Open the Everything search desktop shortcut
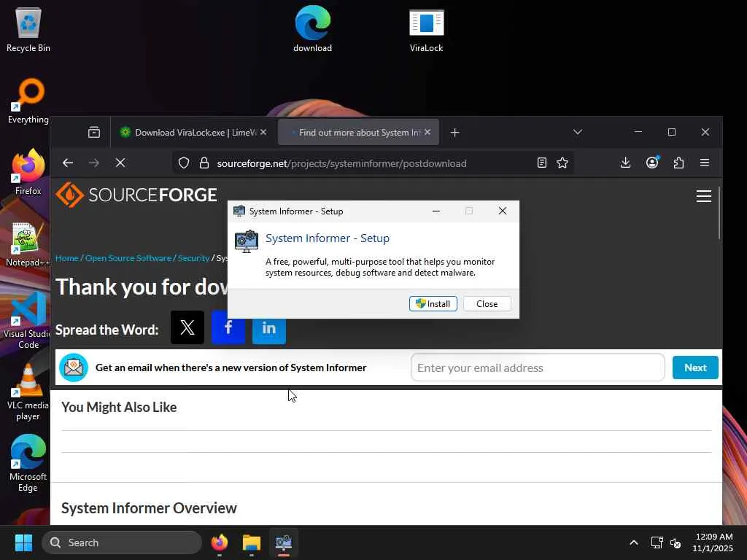Screen dimensions: 747x560 tap(28, 101)
